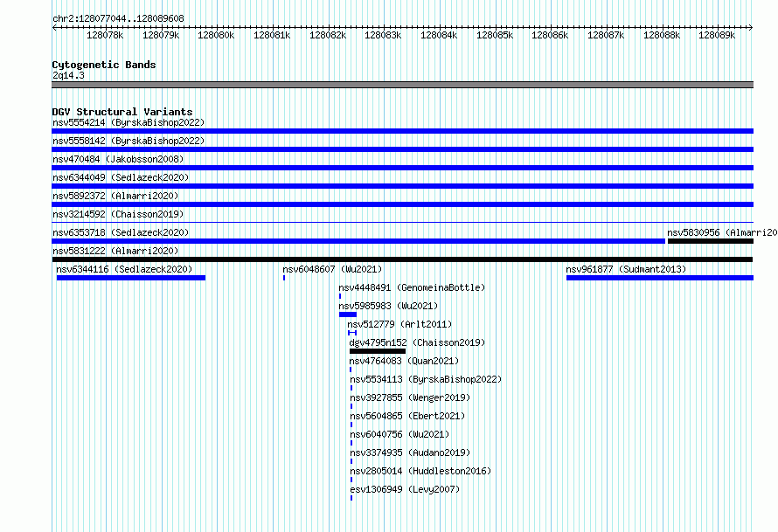Select the nsv5985983 (Wu2021) label
This screenshot has width=778, height=532.
pyautogui.click(x=388, y=306)
